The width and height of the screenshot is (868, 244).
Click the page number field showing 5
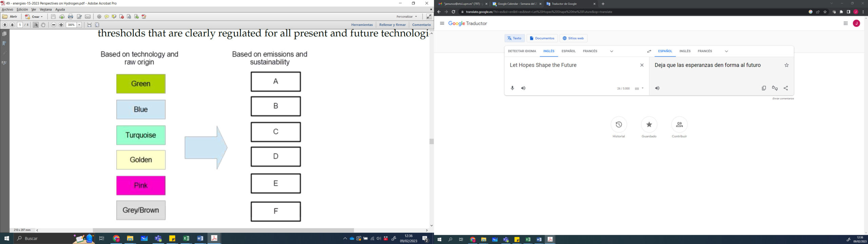pyautogui.click(x=20, y=25)
